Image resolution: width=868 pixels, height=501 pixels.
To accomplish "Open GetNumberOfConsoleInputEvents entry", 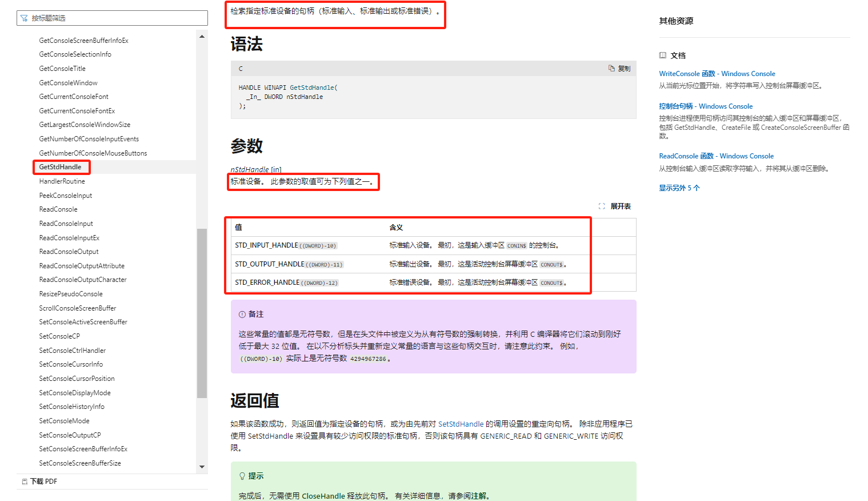I will 89,139.
